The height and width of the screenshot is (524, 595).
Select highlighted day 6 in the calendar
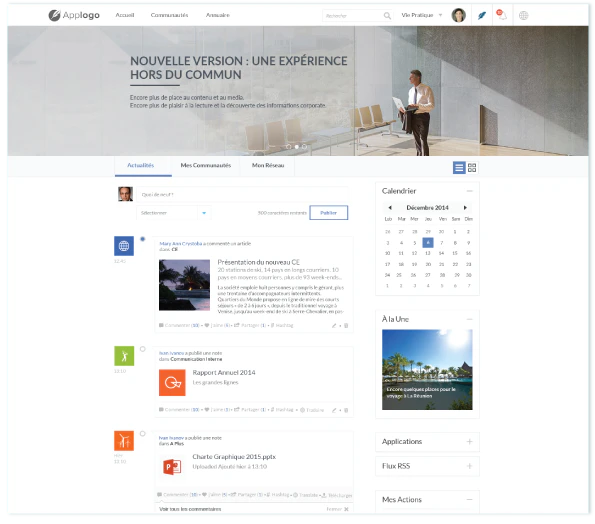(x=428, y=242)
